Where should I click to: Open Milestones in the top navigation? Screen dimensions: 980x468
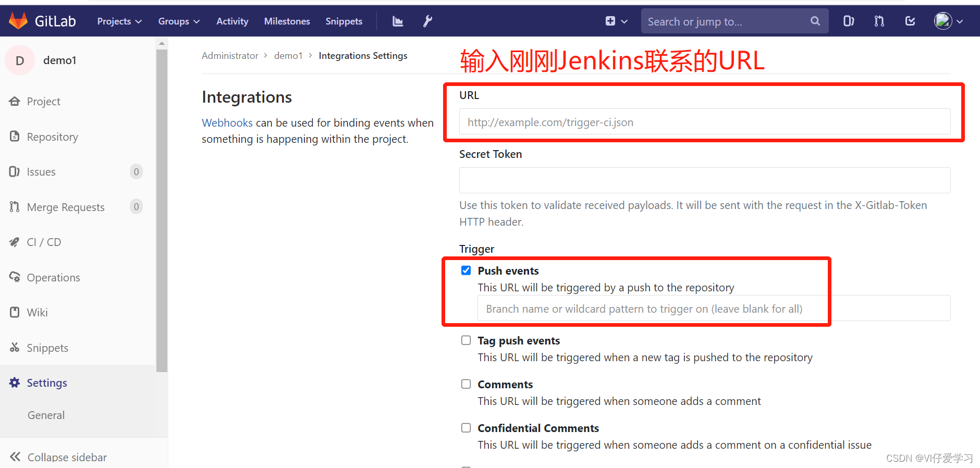pyautogui.click(x=287, y=21)
